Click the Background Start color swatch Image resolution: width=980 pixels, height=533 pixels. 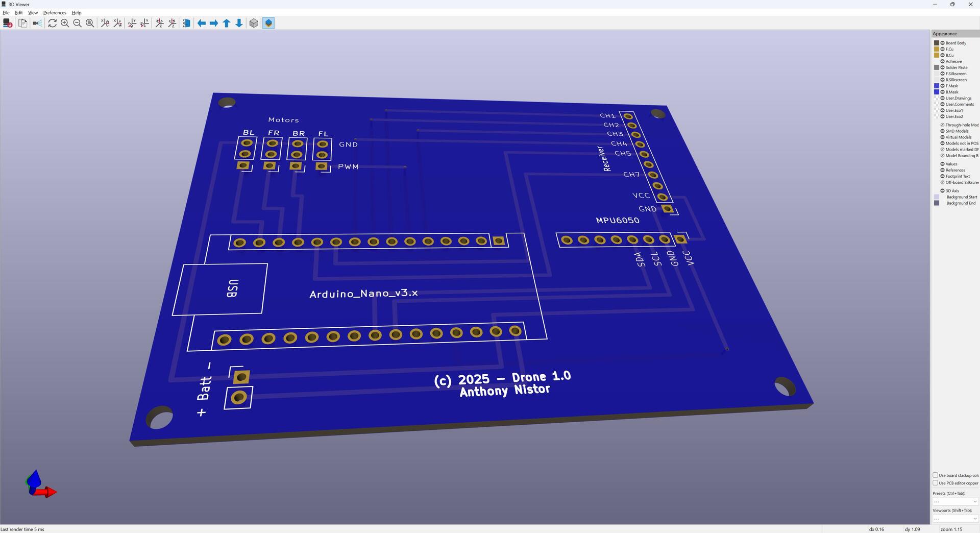pos(937,197)
